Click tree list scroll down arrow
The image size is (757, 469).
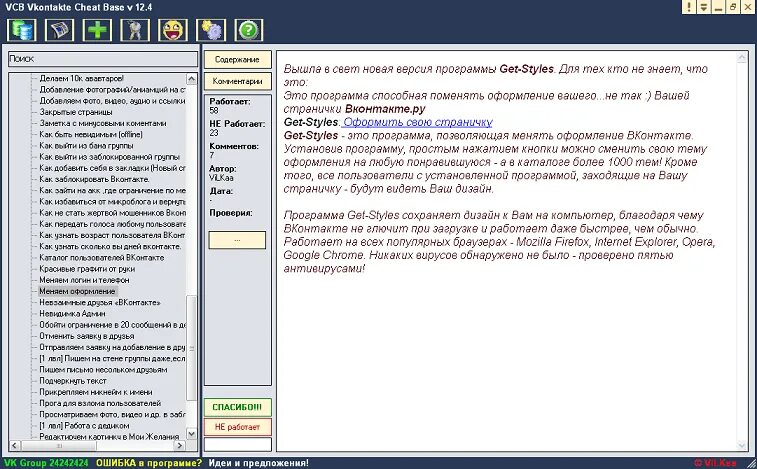point(192,434)
